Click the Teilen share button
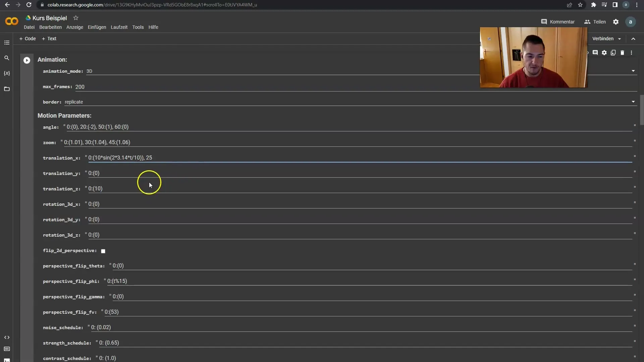 595,22
